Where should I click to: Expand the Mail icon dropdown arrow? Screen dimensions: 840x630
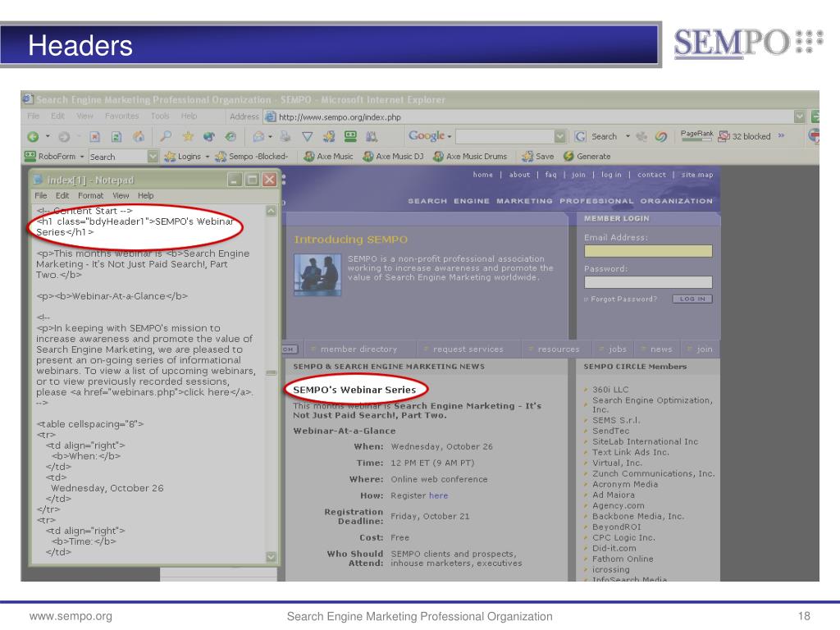click(270, 137)
